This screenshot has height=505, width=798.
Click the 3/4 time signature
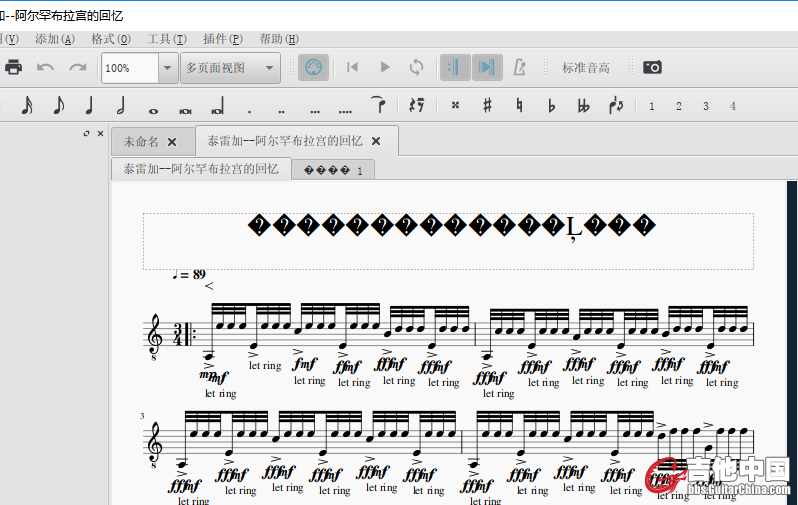tap(178, 334)
